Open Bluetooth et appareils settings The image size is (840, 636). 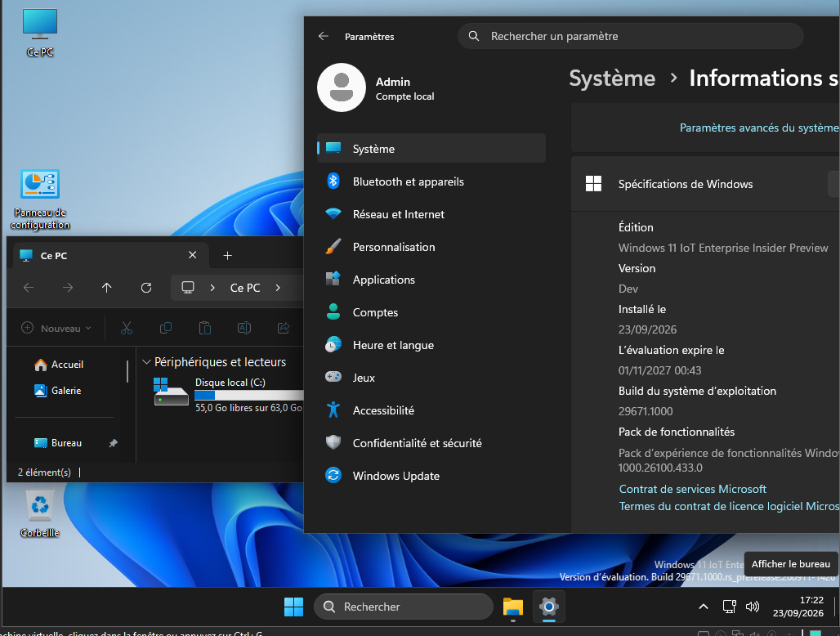click(431, 181)
